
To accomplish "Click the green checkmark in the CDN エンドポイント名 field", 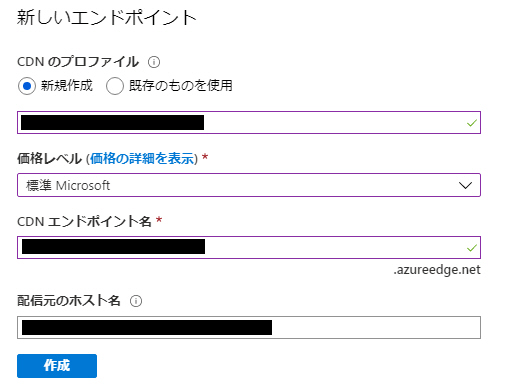I will click(471, 248).
